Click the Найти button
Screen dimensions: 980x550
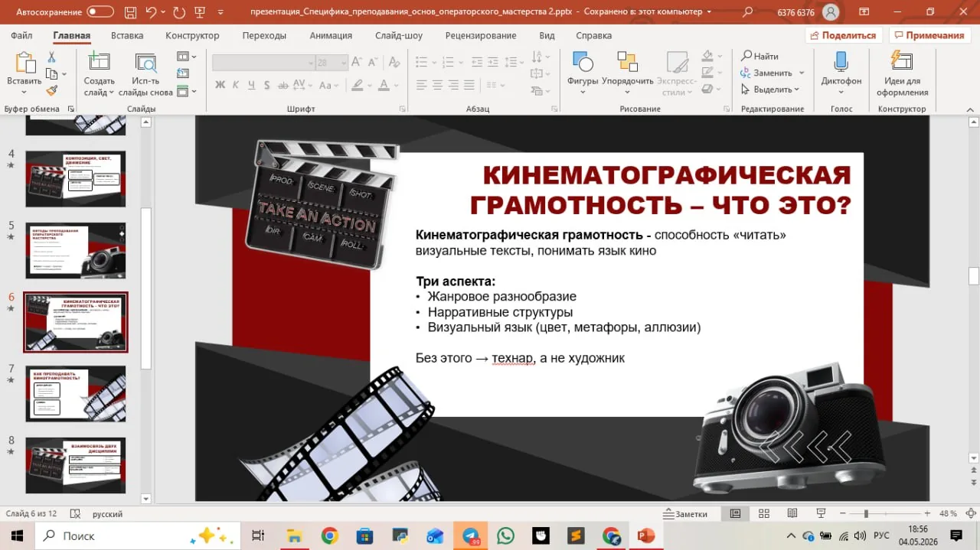coord(759,56)
